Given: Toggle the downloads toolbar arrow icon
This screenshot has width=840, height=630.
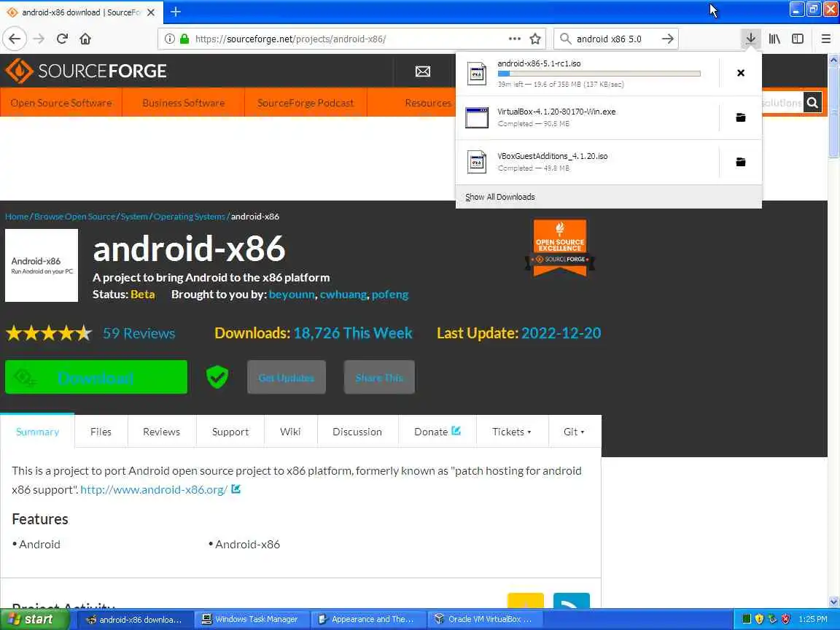Looking at the screenshot, I should [x=750, y=39].
